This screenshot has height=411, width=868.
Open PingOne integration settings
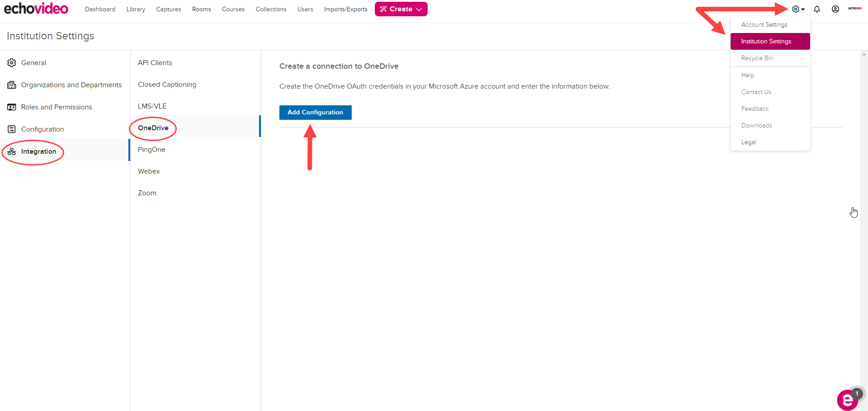tap(196, 150)
